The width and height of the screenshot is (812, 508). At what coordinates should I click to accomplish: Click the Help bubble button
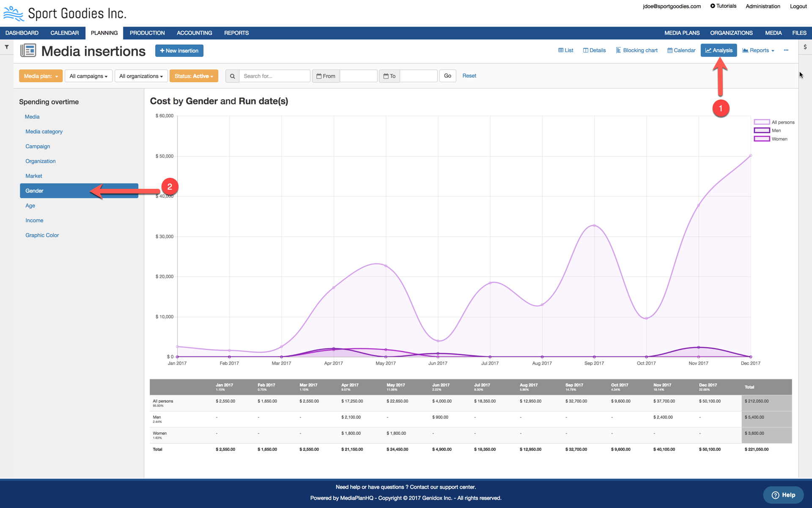(783, 495)
